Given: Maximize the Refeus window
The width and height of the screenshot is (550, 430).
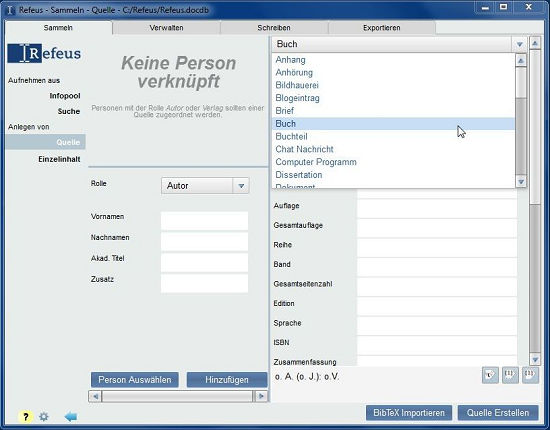Looking at the screenshot, I should click(504, 7).
